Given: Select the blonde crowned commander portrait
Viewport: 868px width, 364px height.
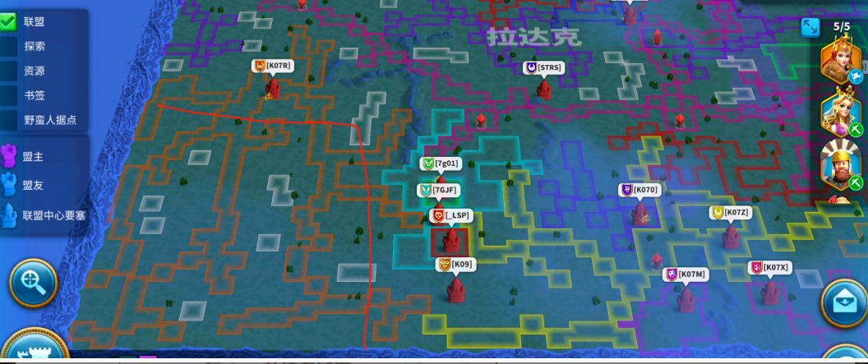Looking at the screenshot, I should pyautogui.click(x=840, y=114).
